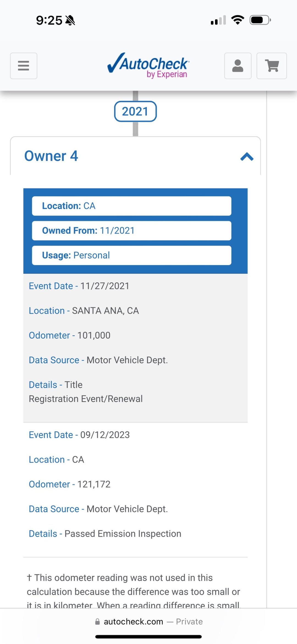Open the shopping cart
Image resolution: width=297 pixels, height=644 pixels.
click(x=272, y=66)
